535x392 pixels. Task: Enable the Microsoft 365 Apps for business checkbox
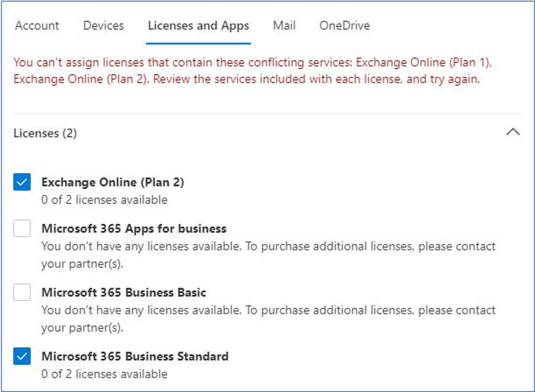pos(22,228)
